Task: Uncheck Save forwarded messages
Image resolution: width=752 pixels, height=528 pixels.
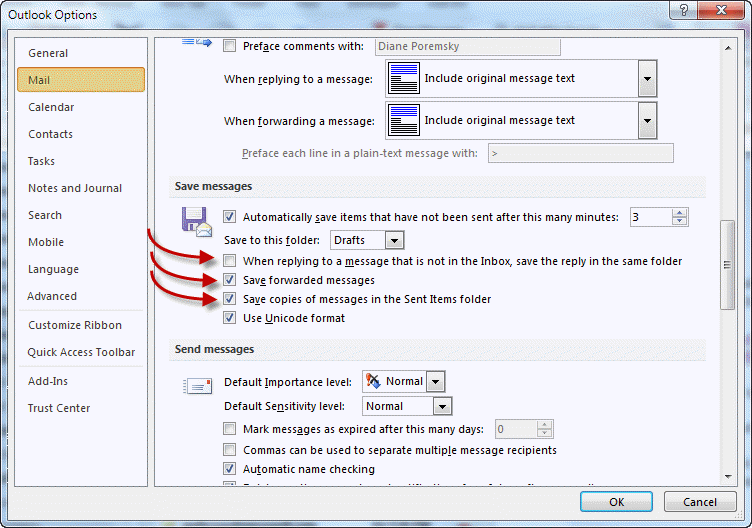Action: [230, 280]
